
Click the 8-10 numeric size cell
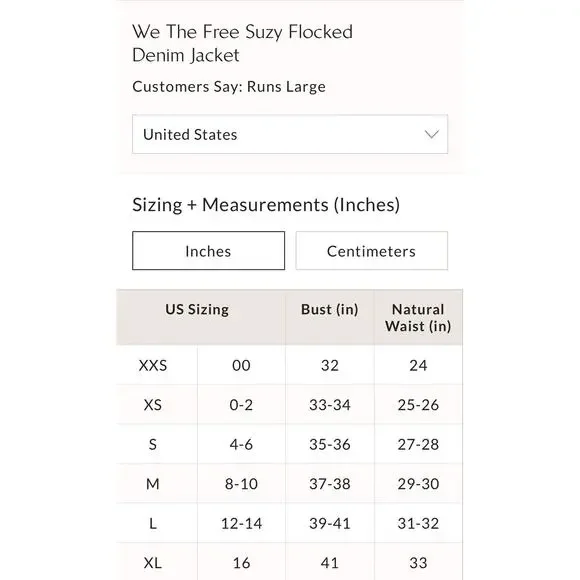coord(241,484)
